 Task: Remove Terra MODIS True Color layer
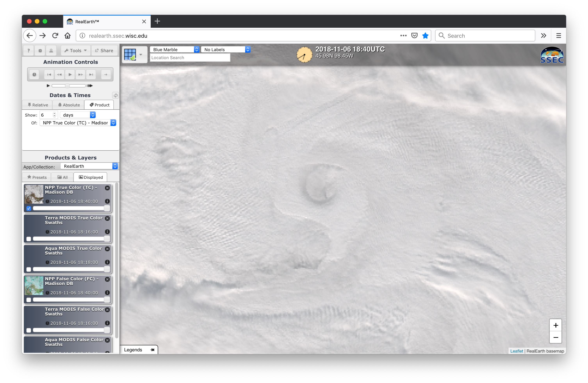(x=107, y=218)
